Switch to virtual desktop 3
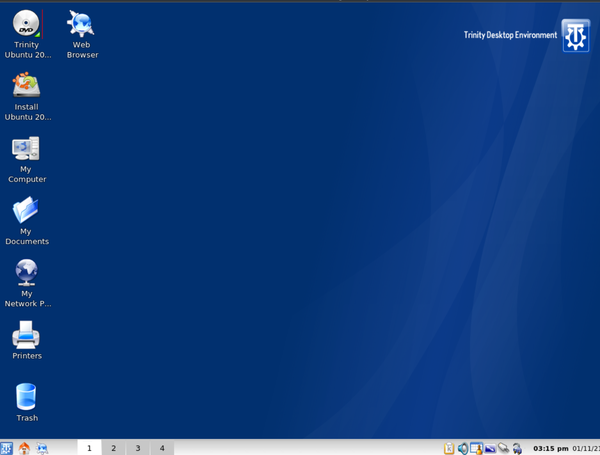Image resolution: width=600 pixels, height=455 pixels. [138, 448]
